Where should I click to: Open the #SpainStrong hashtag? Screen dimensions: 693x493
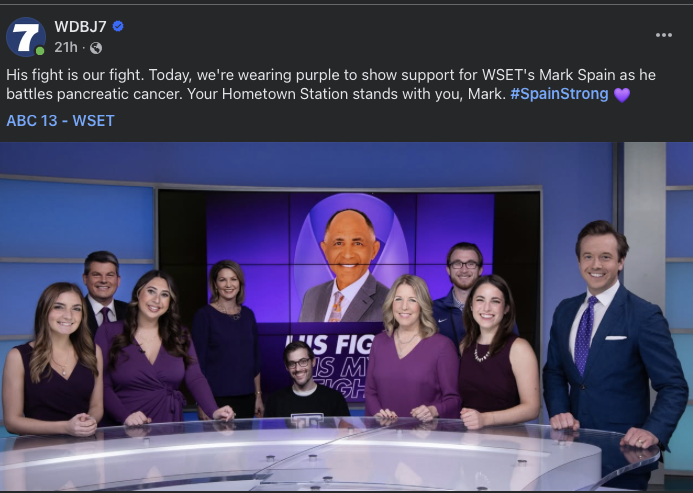click(x=559, y=94)
